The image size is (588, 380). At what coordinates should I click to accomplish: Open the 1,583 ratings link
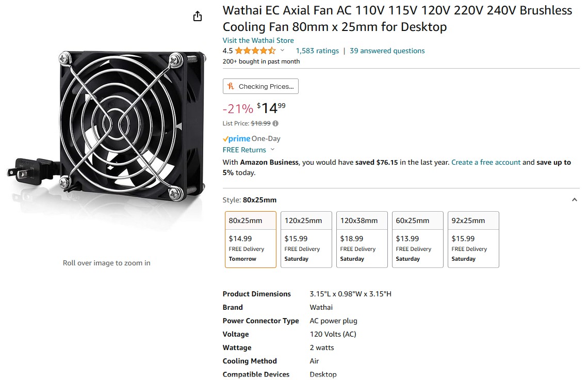pos(317,51)
